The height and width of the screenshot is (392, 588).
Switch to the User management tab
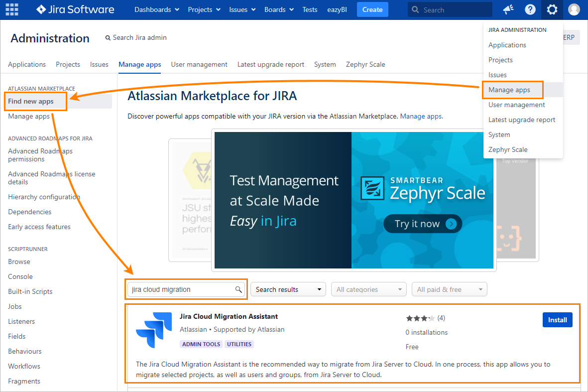point(199,64)
